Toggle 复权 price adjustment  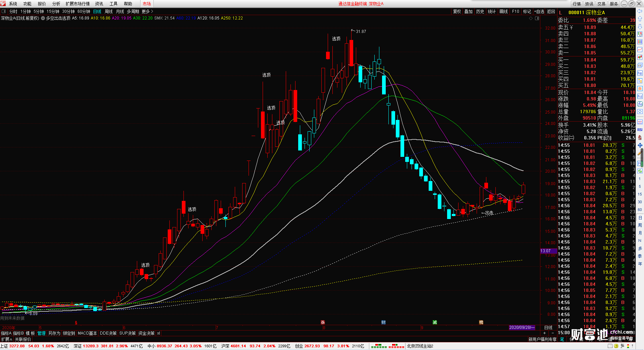(x=457, y=11)
